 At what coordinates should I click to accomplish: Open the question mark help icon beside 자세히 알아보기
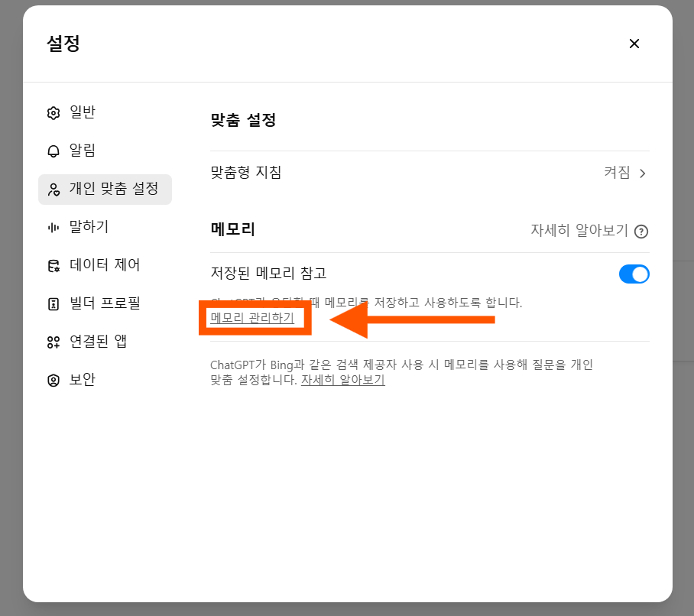coord(644,230)
